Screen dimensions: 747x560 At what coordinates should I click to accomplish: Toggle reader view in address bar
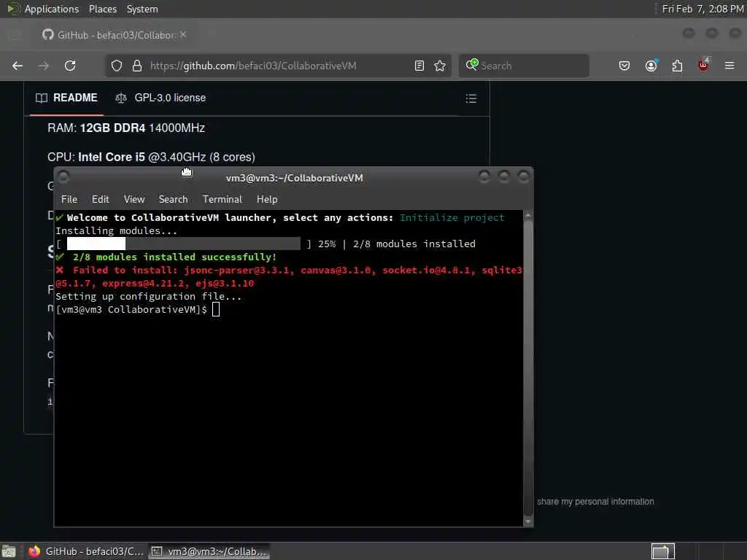coord(419,66)
